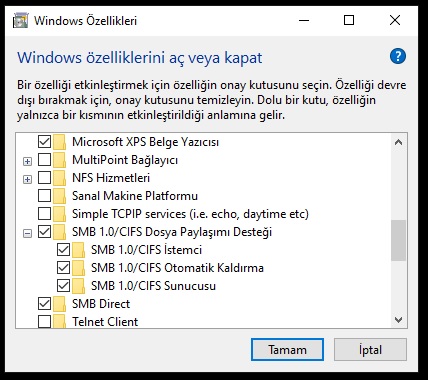Screen dimensions: 428x380
Task: Click folder icon beside SMB Direct
Action: (59, 304)
